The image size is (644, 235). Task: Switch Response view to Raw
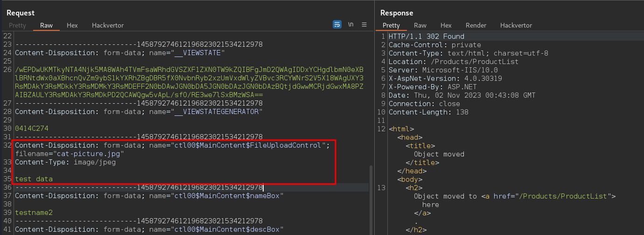420,25
